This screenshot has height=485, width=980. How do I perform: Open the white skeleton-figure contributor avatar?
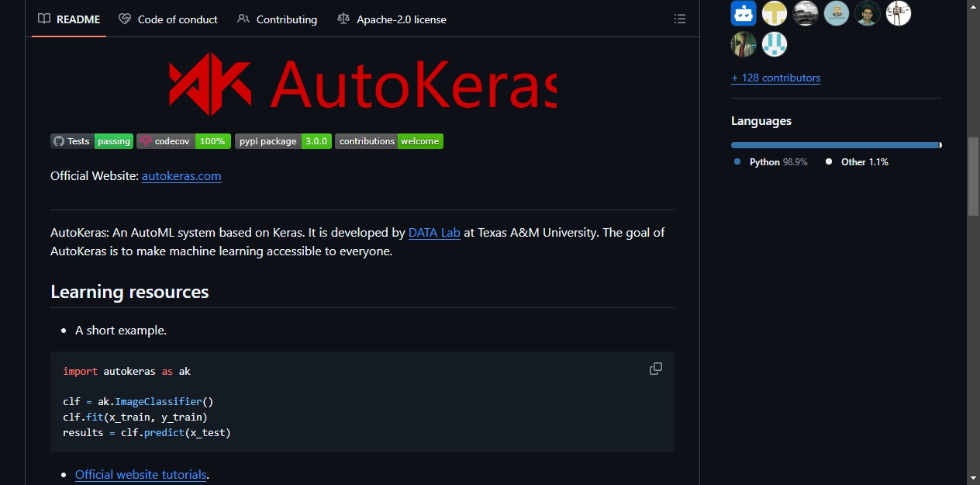point(899,13)
